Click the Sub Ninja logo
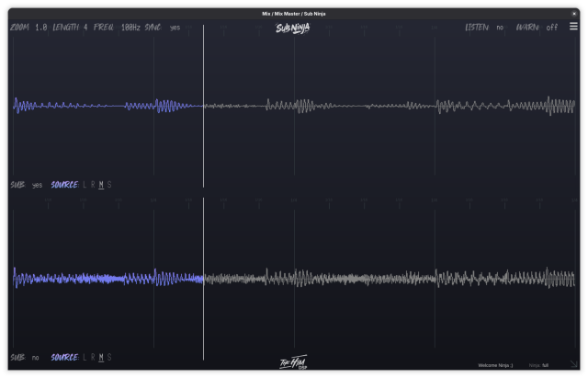This screenshot has height=378, width=588. click(x=293, y=29)
